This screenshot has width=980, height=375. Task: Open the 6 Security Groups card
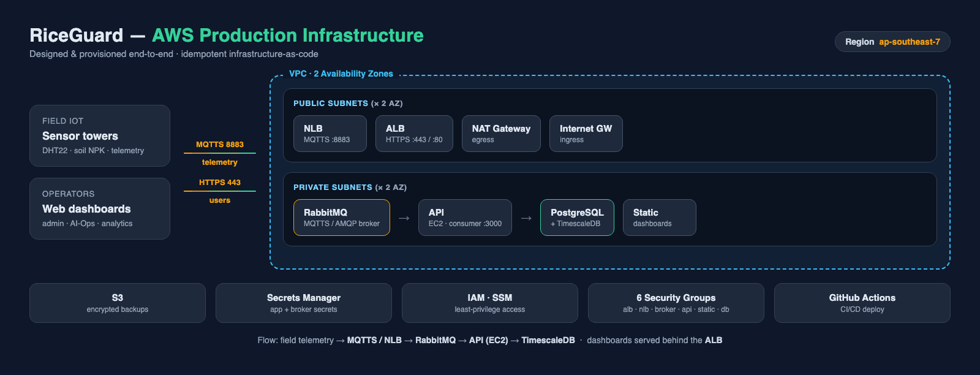pos(676,303)
